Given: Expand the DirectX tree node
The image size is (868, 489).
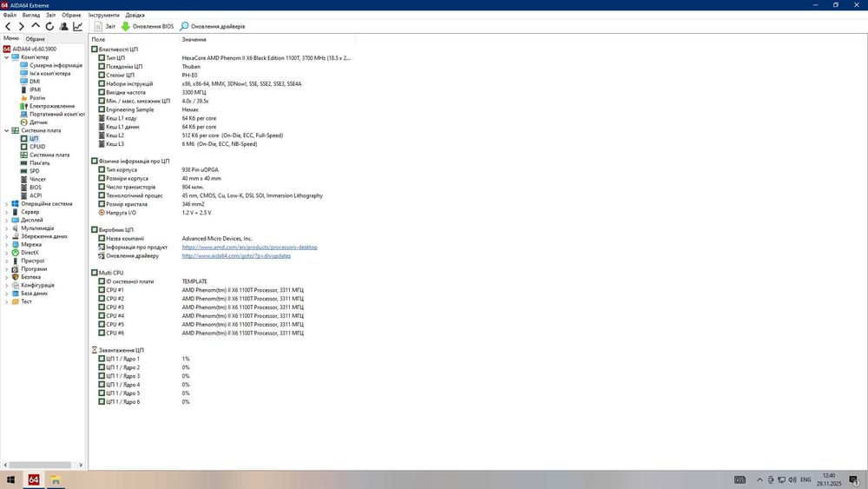Looking at the screenshot, I should (x=7, y=253).
